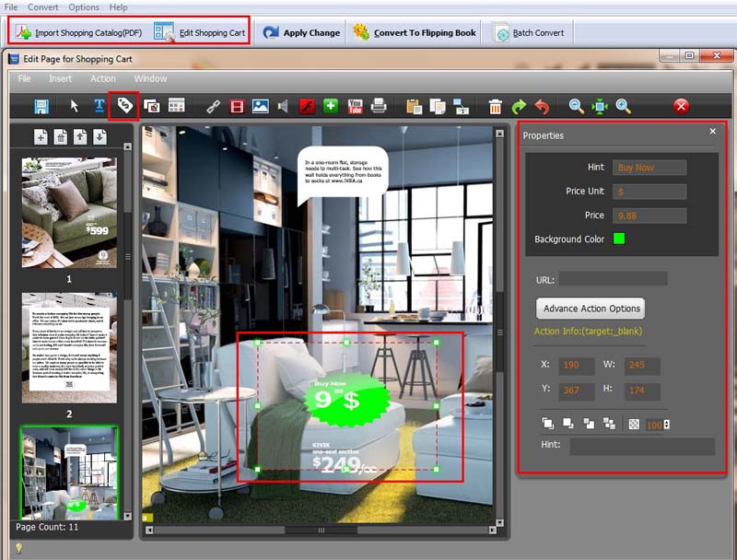Zoom out with minus magnifier
Screen dimensions: 737x560
[x=577, y=107]
